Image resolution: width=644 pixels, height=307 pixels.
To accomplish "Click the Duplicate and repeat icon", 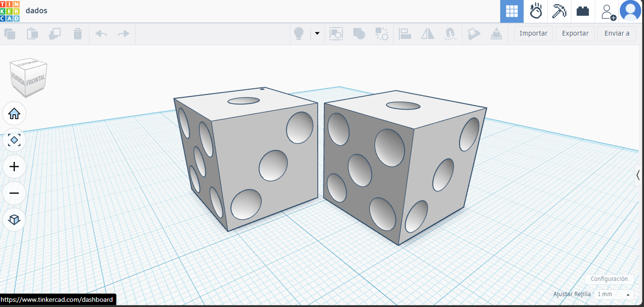I will (x=55, y=34).
